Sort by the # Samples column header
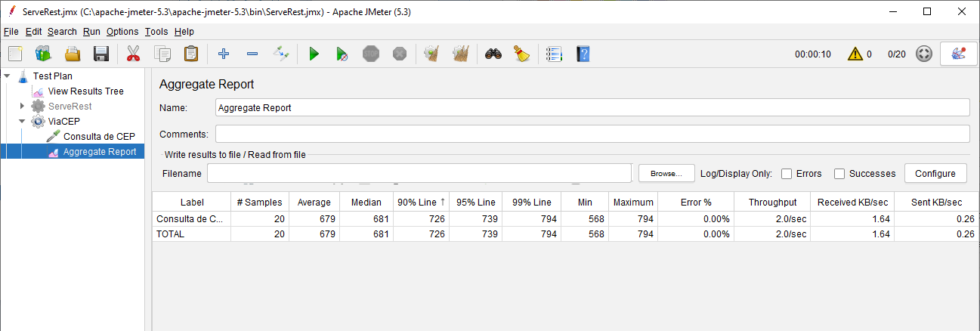 point(259,202)
